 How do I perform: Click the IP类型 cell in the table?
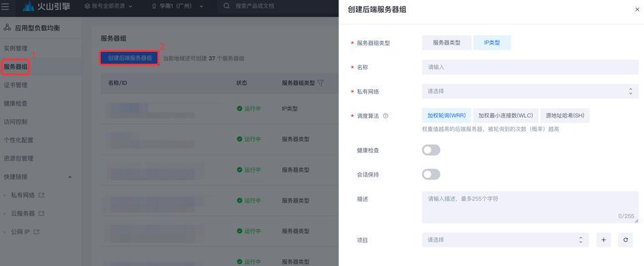(289, 109)
